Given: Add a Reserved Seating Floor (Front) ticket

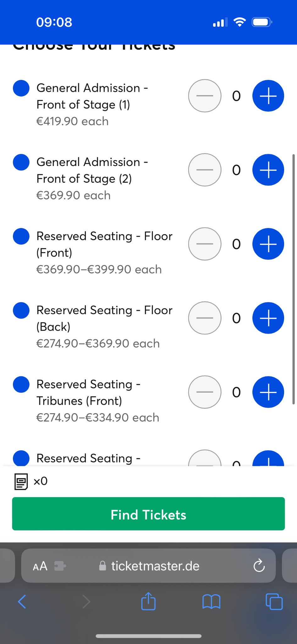Looking at the screenshot, I should [268, 244].
